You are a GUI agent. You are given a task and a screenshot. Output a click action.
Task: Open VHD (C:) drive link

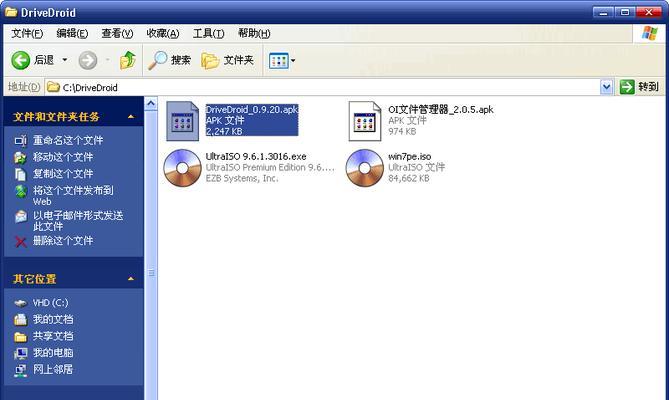[50, 302]
